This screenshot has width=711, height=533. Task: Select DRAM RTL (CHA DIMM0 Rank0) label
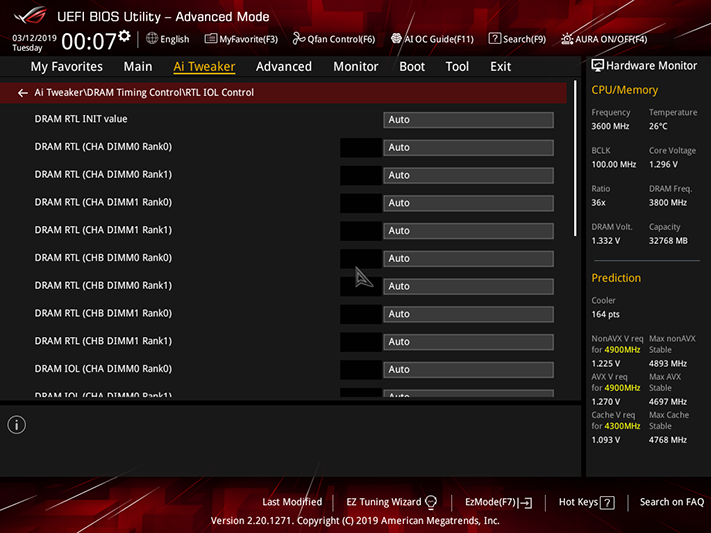[x=103, y=147]
